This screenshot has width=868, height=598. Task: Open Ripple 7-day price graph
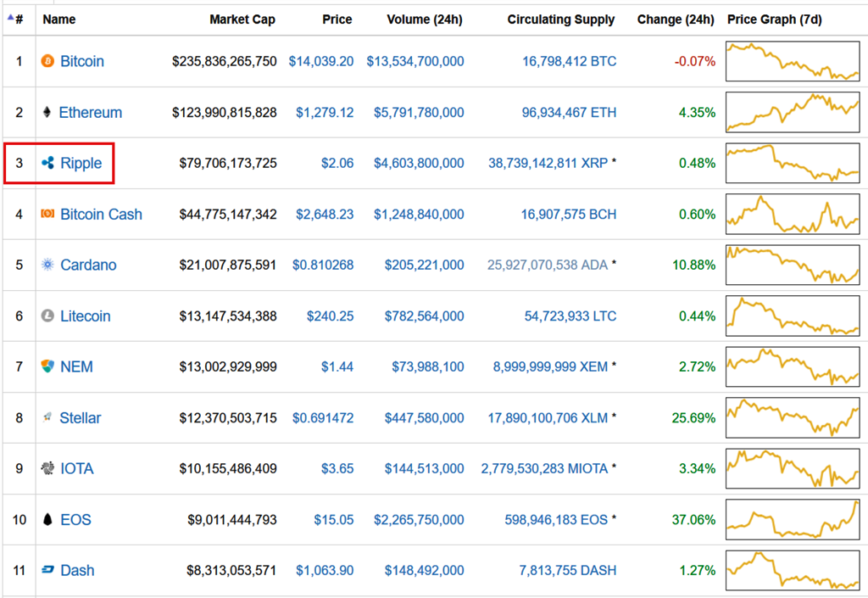pos(793,164)
